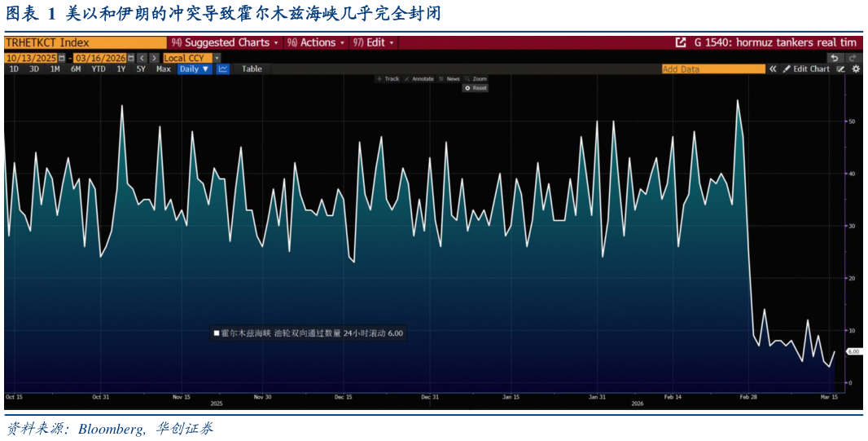Image resolution: width=868 pixels, height=441 pixels.
Task: Open the Daily periodicity dropdown
Action: tap(194, 69)
